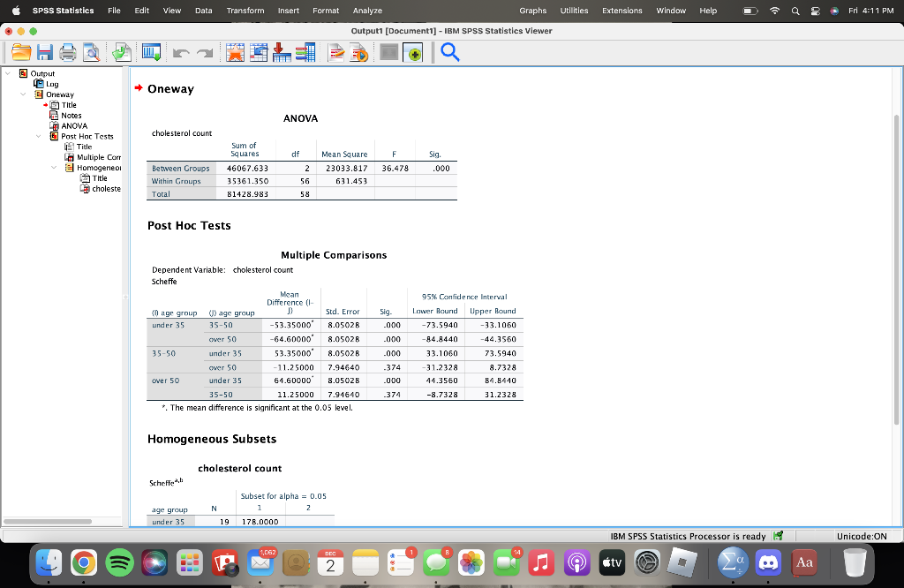Print the output using the printer icon

point(67,52)
